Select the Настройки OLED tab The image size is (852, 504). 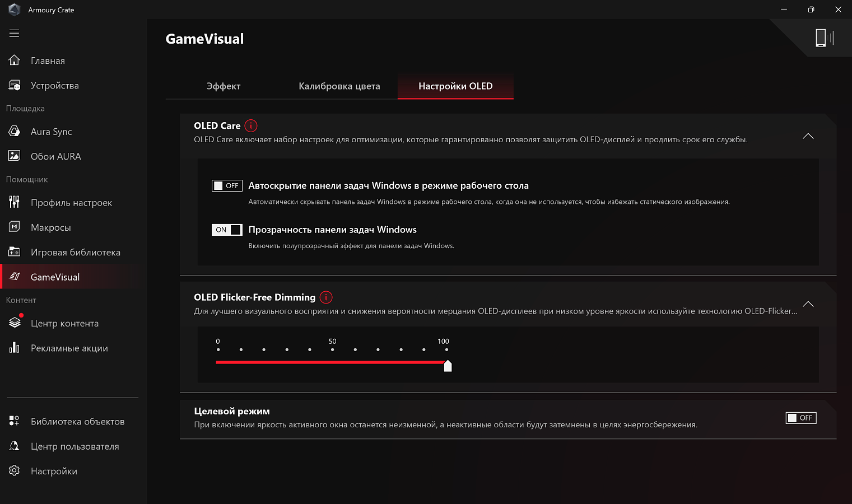tap(455, 86)
